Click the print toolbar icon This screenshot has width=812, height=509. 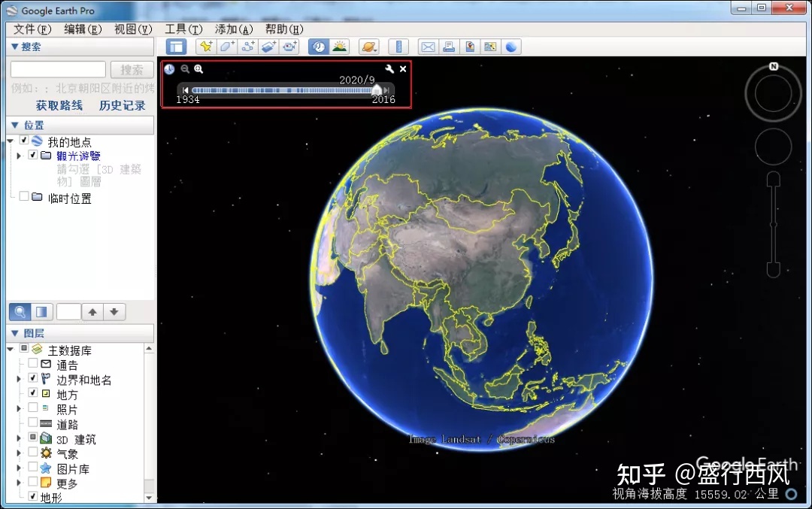point(448,47)
